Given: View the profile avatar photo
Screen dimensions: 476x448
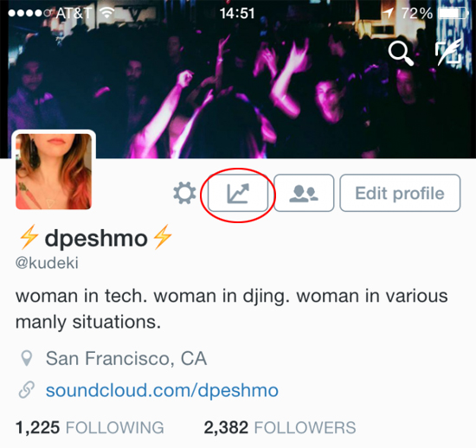Looking at the screenshot, I should point(54,171).
